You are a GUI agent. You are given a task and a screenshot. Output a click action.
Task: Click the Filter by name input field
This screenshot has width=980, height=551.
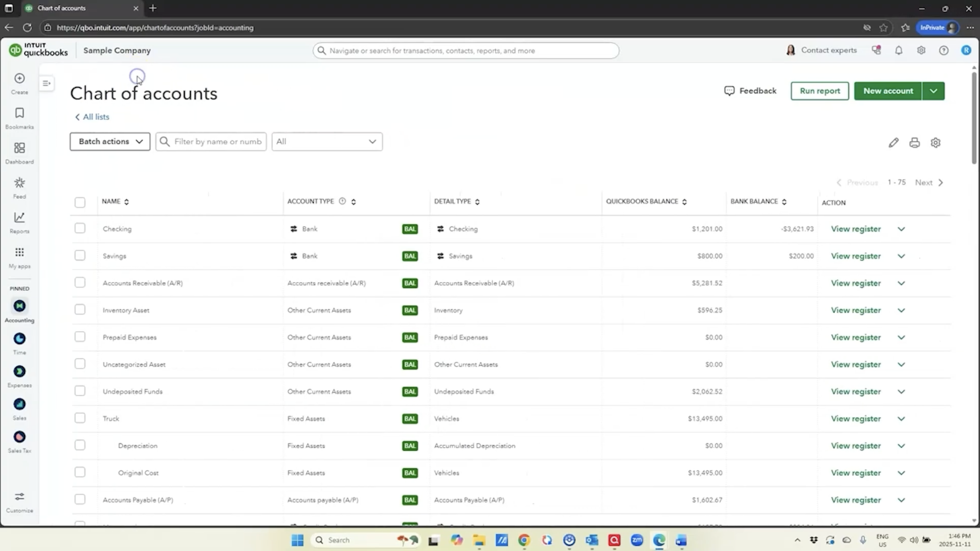217,142
